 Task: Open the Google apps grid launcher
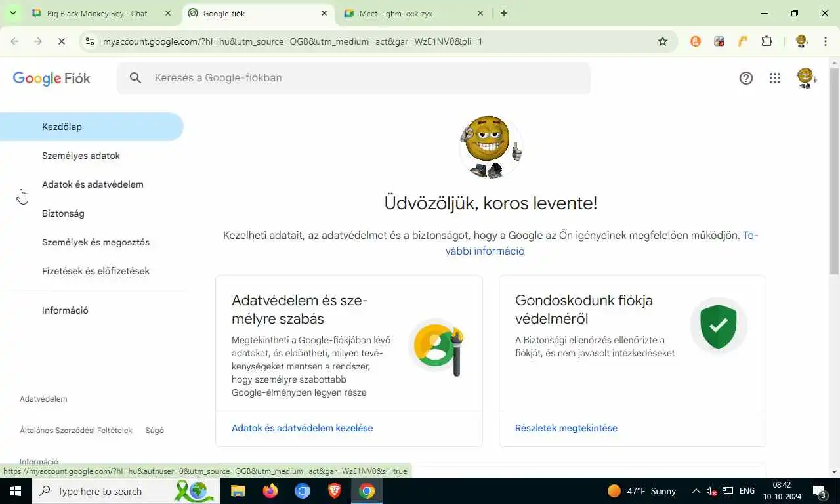click(x=775, y=78)
